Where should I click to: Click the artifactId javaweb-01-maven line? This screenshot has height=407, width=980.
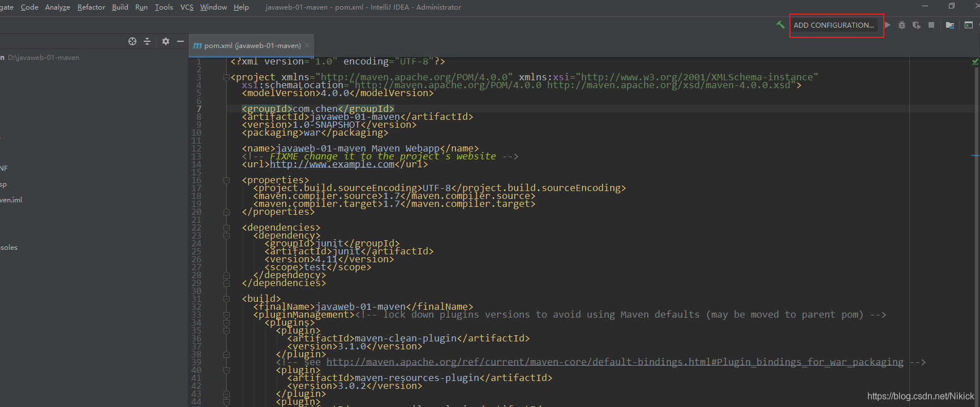point(358,117)
